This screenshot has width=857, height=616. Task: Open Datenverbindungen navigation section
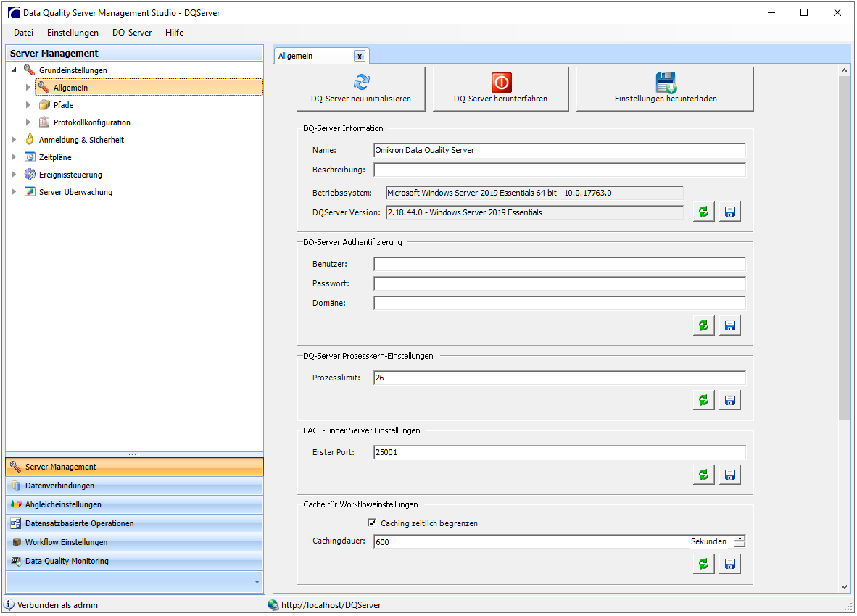(134, 486)
